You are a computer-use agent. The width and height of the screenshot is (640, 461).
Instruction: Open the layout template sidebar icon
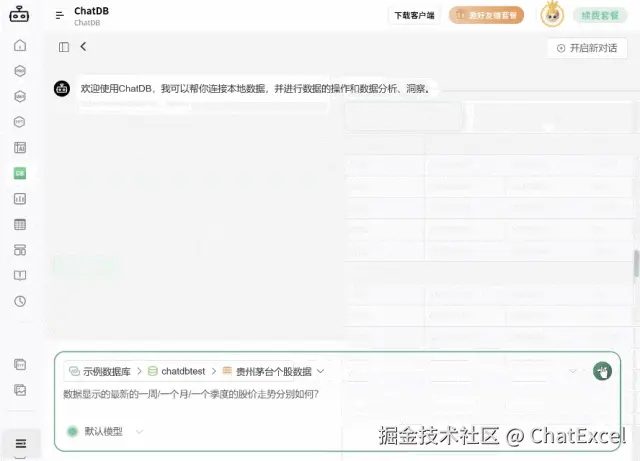click(x=20, y=250)
